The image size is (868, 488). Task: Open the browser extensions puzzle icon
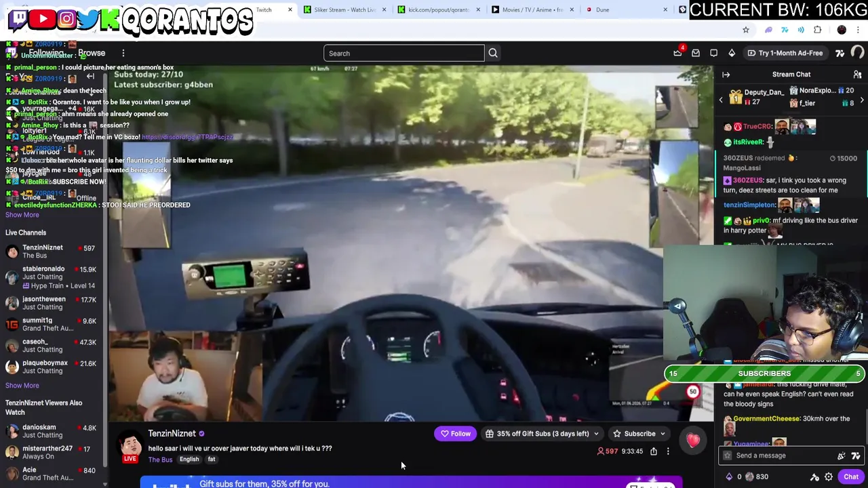tap(818, 30)
